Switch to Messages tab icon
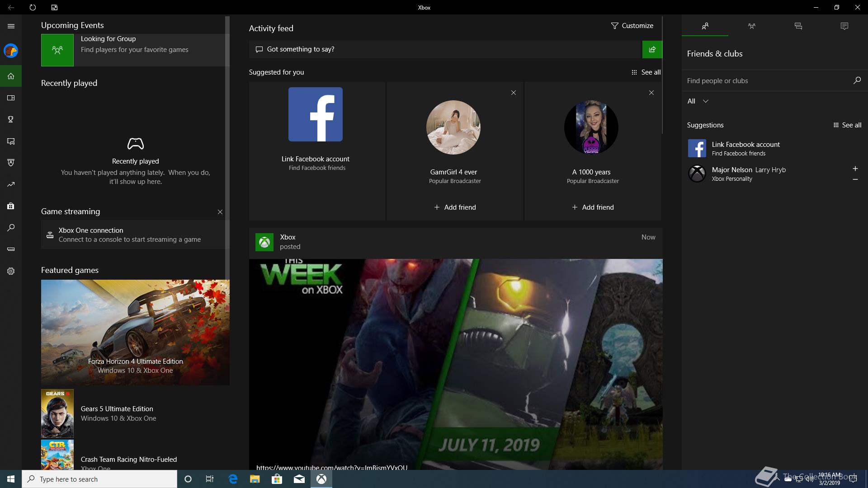 798,26
